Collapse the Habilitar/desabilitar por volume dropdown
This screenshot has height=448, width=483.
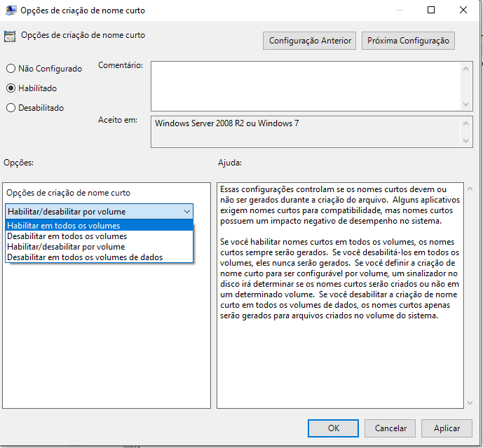coord(186,211)
